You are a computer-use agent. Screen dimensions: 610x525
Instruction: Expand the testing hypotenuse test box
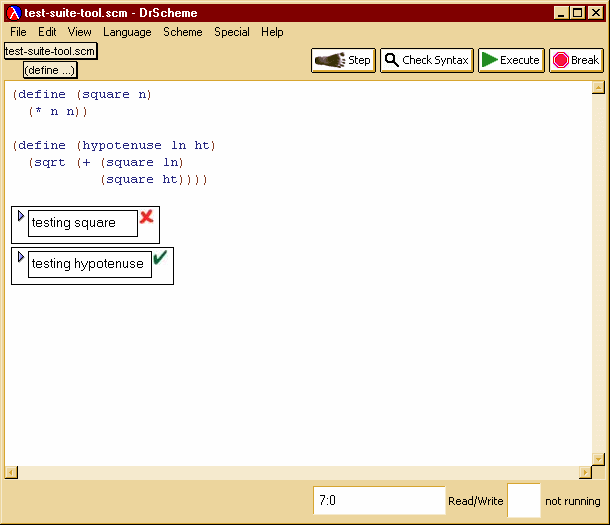(21, 257)
